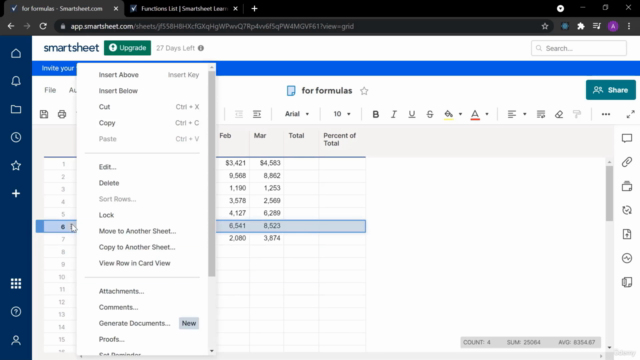Image resolution: width=640 pixels, height=360 pixels.
Task: Select View Row in Card View
Action: [134, 263]
